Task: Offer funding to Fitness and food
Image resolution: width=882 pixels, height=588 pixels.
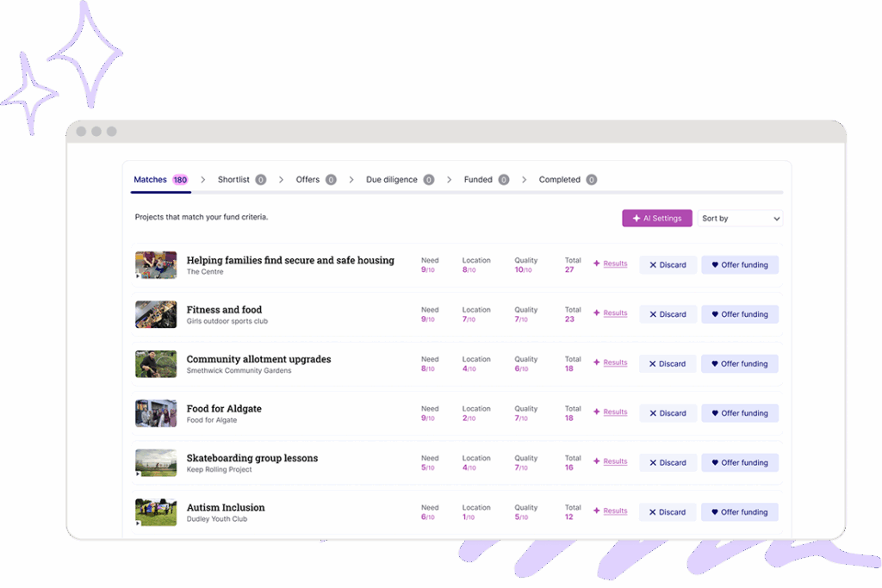Action: (740, 314)
